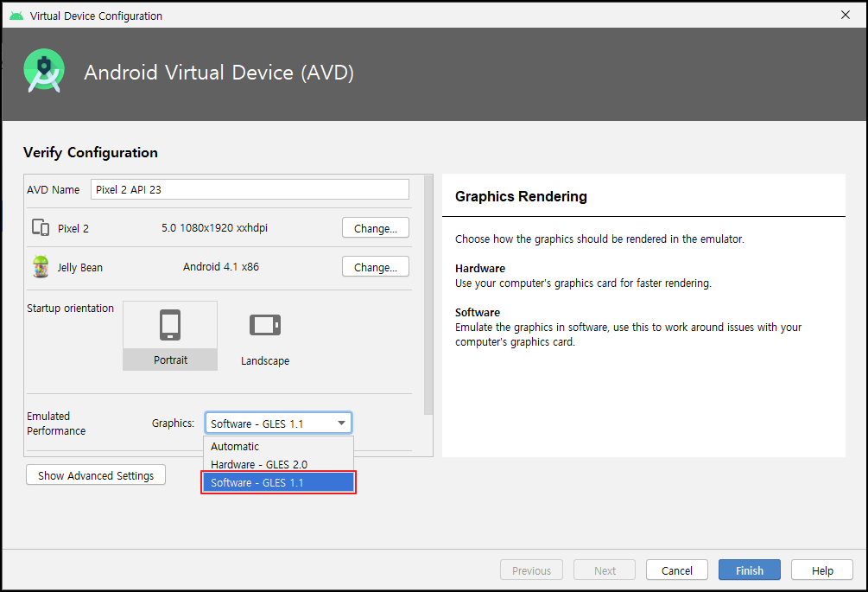Choose Hardware - GLES 2.0 option

click(278, 465)
